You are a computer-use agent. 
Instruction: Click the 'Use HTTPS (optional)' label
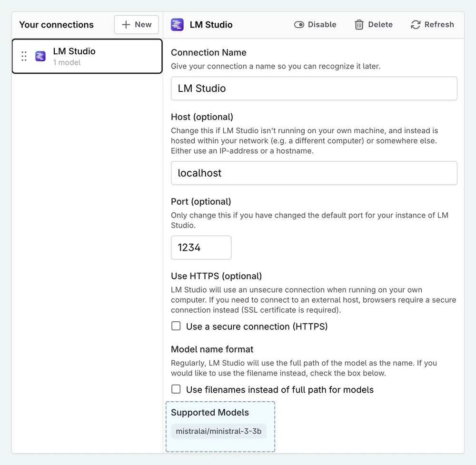click(x=216, y=276)
